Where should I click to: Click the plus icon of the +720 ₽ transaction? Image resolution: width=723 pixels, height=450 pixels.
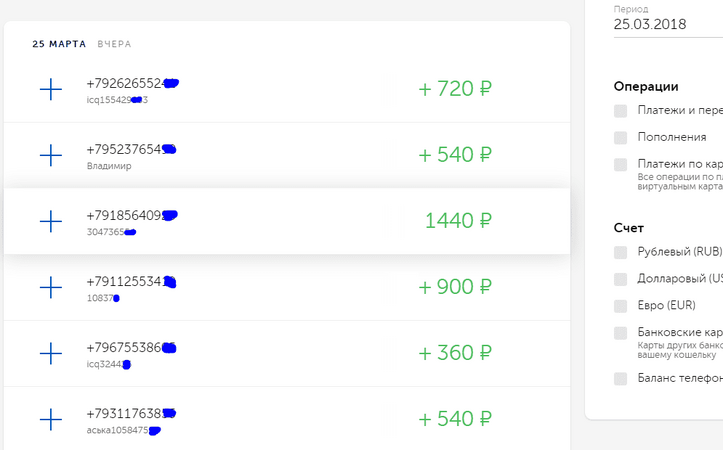[x=51, y=89]
